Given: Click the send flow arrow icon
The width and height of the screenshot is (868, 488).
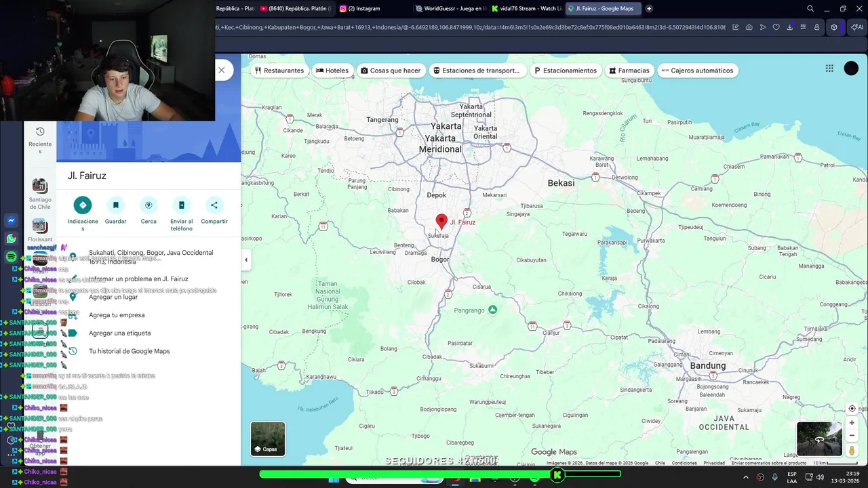Looking at the screenshot, I should point(762,27).
